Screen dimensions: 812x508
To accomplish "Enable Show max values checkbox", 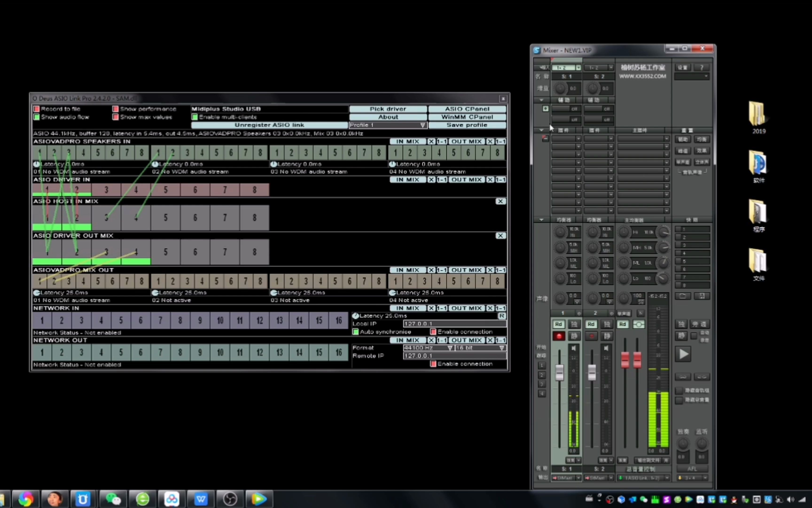I will point(115,117).
